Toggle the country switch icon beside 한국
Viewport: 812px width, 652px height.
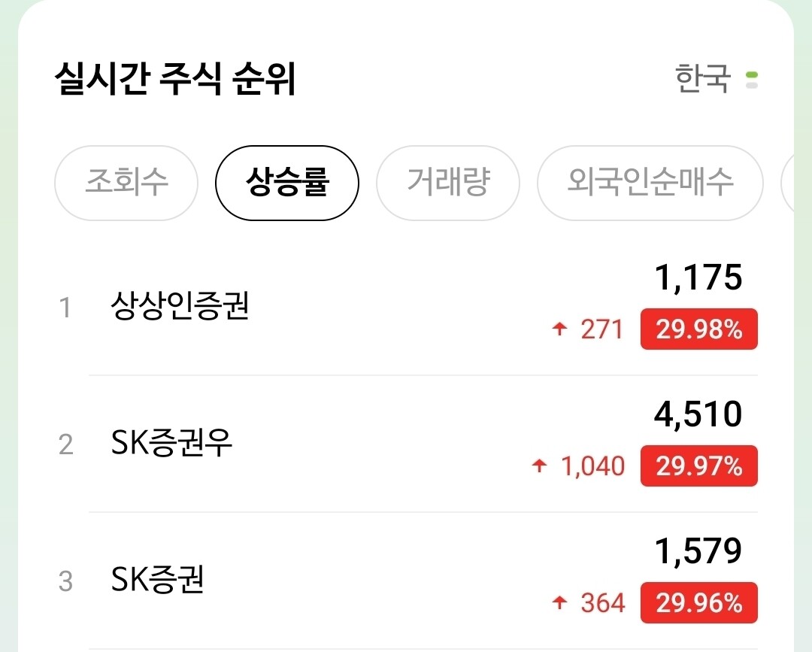coord(750,79)
